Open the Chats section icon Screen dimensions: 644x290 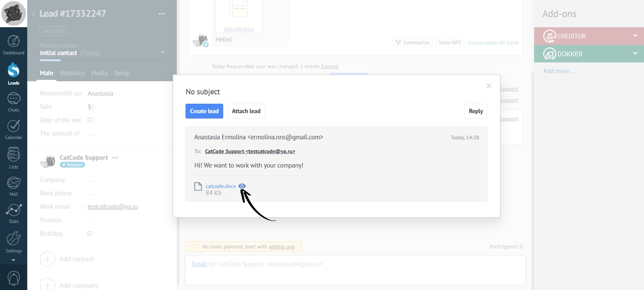click(x=13, y=102)
